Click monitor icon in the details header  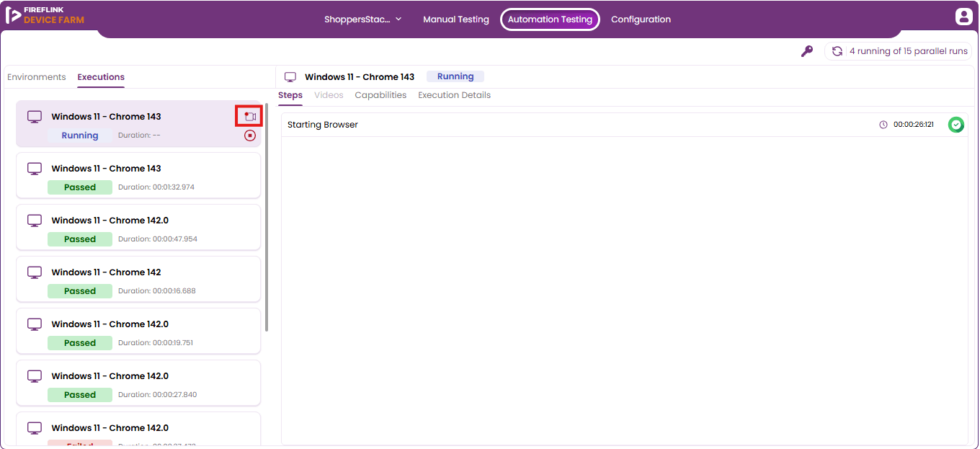click(290, 77)
